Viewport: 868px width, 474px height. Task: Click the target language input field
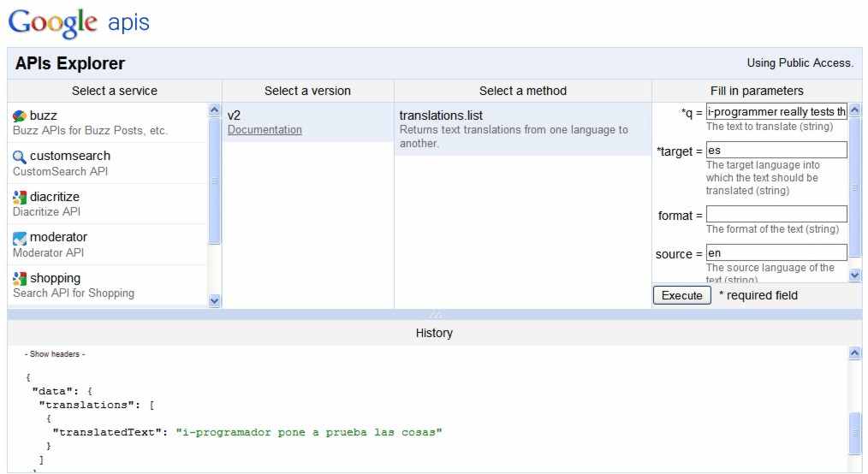click(776, 151)
